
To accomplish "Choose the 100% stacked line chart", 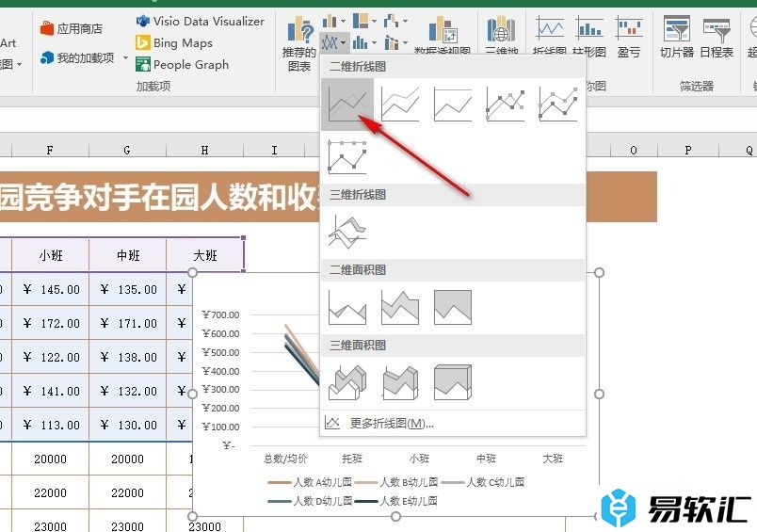I will (453, 104).
